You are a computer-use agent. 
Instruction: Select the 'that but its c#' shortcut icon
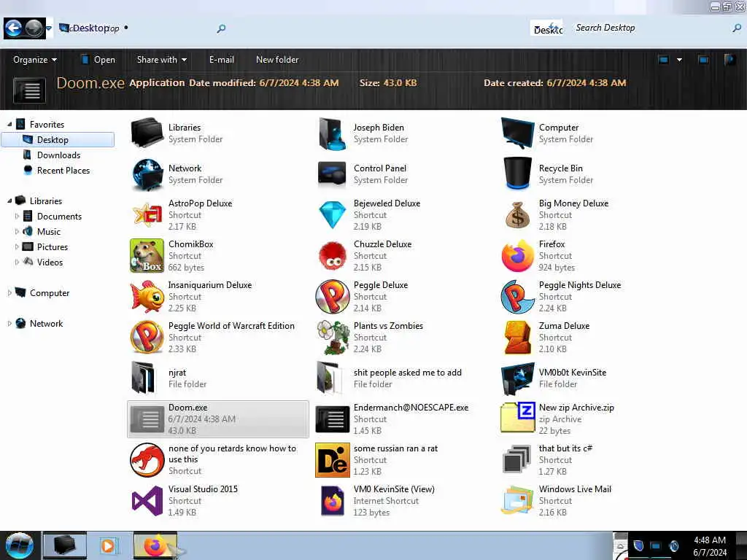pos(517,459)
